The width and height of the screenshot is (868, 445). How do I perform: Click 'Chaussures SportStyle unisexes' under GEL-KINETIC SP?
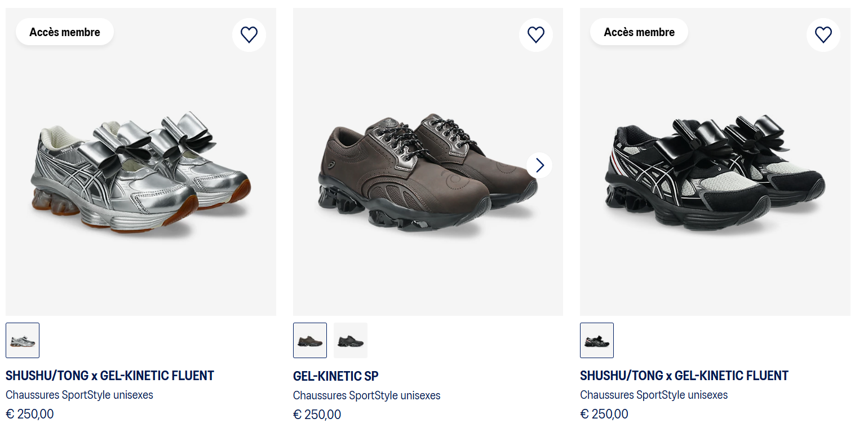pos(366,395)
